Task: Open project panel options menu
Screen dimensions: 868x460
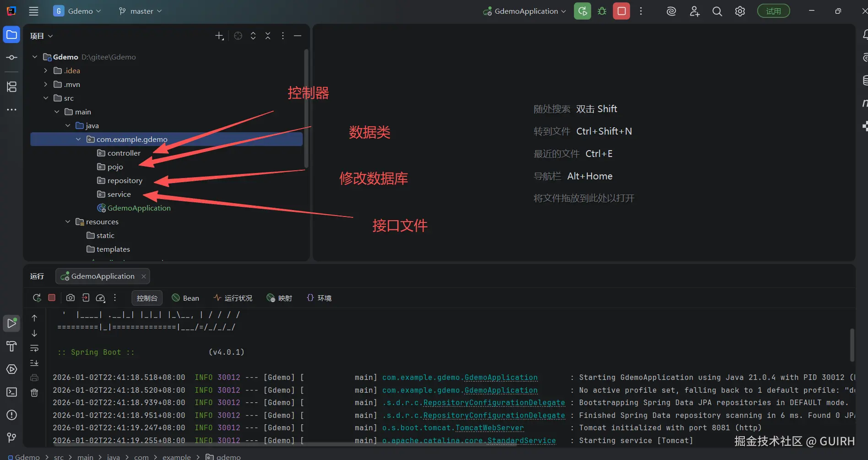Action: (x=283, y=36)
